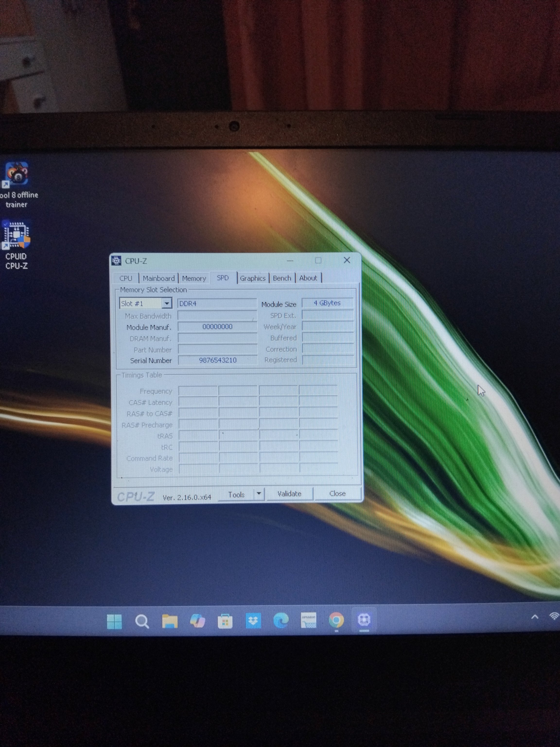Open the Wi-Fi network tray icon
This screenshot has width=560, height=747.
tap(554, 616)
